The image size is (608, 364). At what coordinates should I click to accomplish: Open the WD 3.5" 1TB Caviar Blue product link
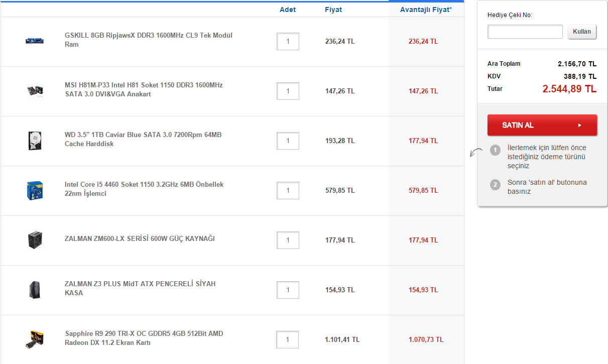click(x=143, y=140)
